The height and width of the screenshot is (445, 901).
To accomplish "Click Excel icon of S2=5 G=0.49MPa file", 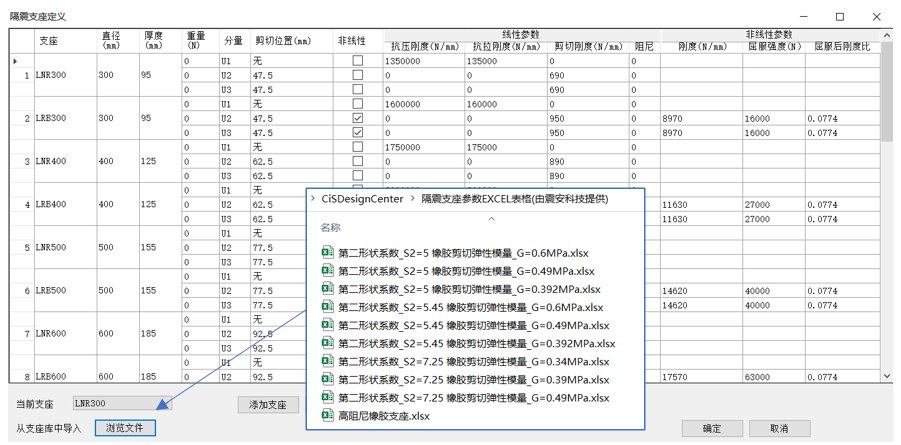I will pos(327,270).
